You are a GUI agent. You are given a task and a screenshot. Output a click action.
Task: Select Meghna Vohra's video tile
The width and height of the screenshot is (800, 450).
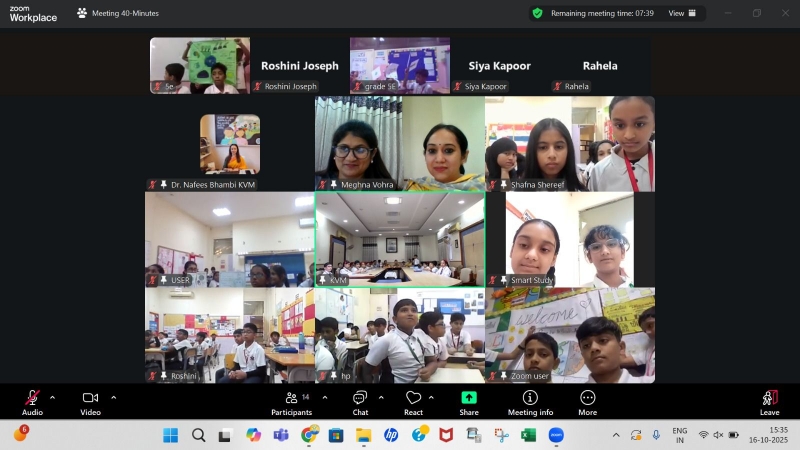(x=399, y=143)
